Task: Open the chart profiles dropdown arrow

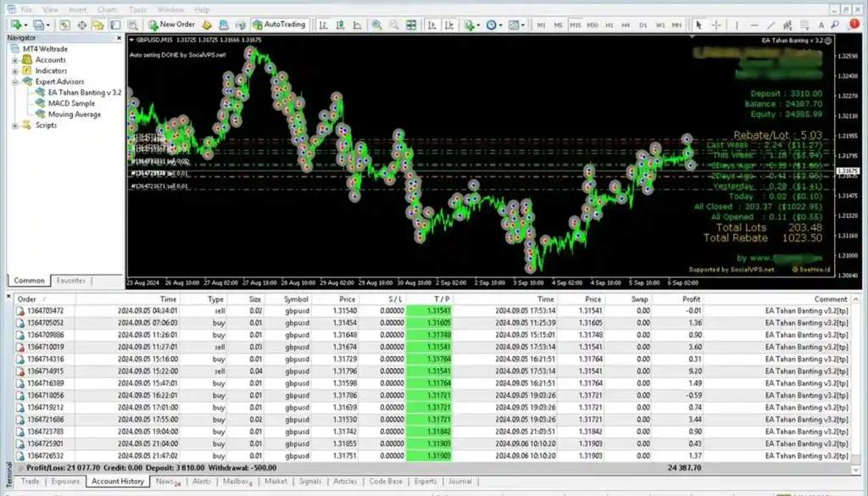Action: point(47,25)
